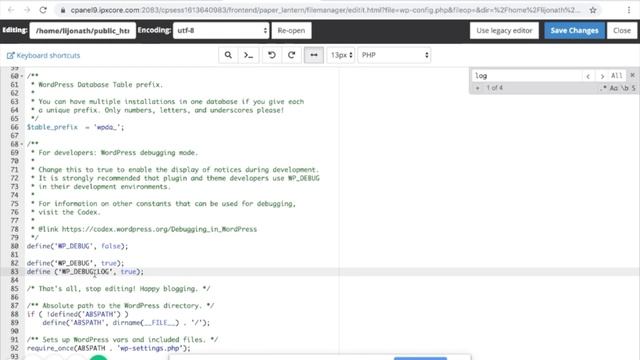Click 'WordPress Database Table prefix' comment
This screenshot has width=640, height=360.
100,84
